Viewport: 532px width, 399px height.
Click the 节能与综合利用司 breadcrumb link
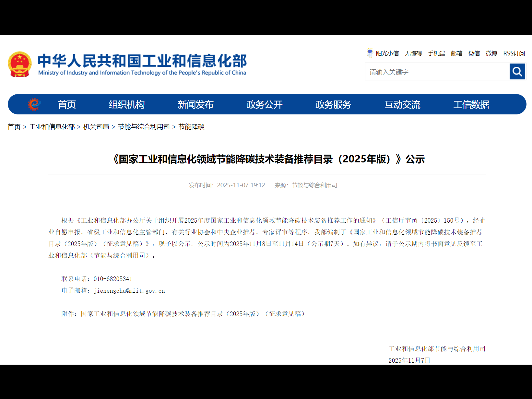(x=144, y=127)
